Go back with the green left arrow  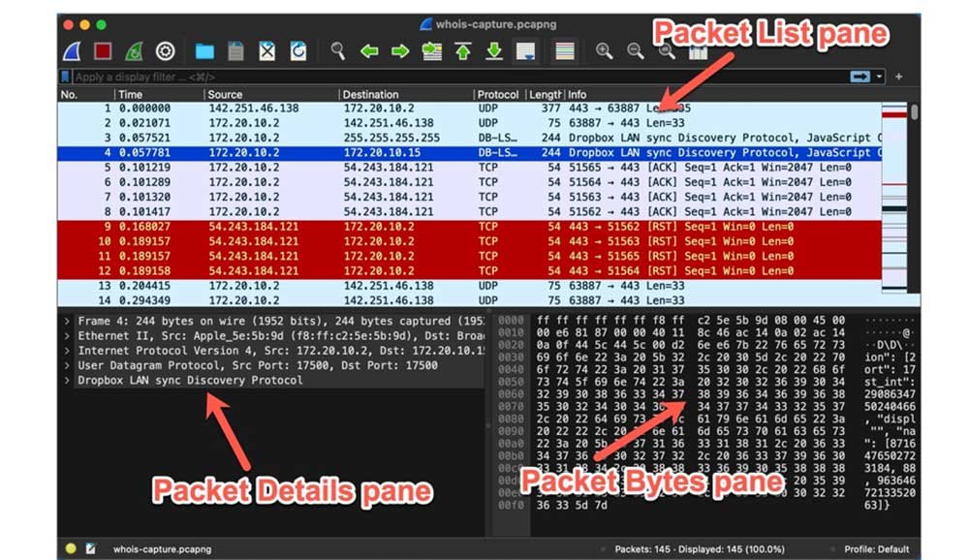coord(369,51)
